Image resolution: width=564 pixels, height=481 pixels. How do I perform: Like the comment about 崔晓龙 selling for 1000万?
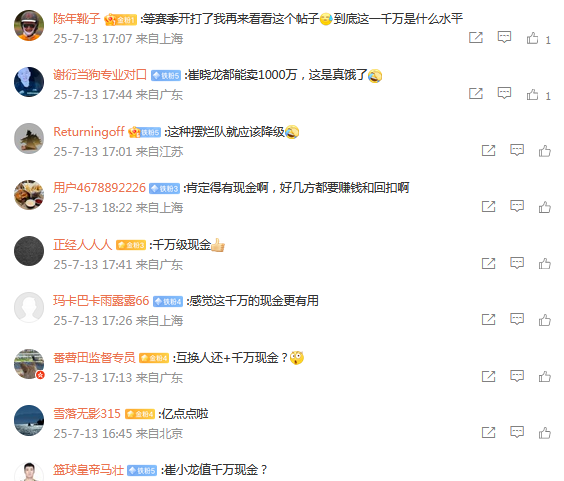[532, 94]
